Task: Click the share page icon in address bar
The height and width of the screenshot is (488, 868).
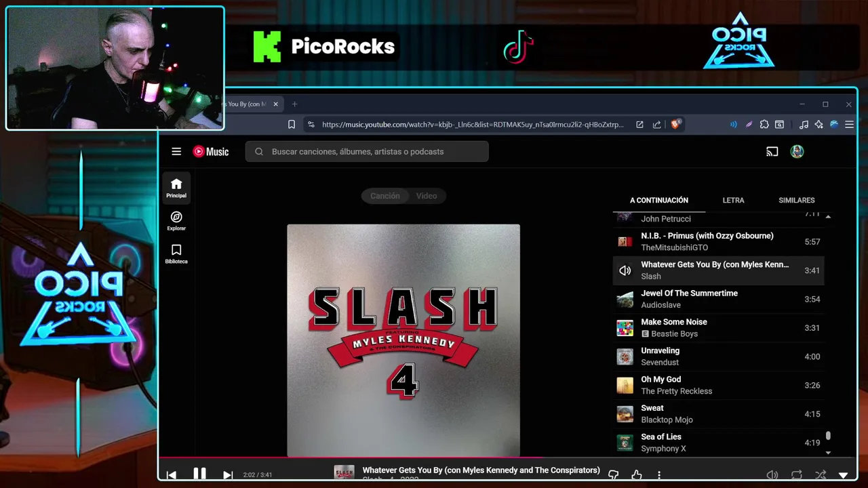Action: click(656, 125)
